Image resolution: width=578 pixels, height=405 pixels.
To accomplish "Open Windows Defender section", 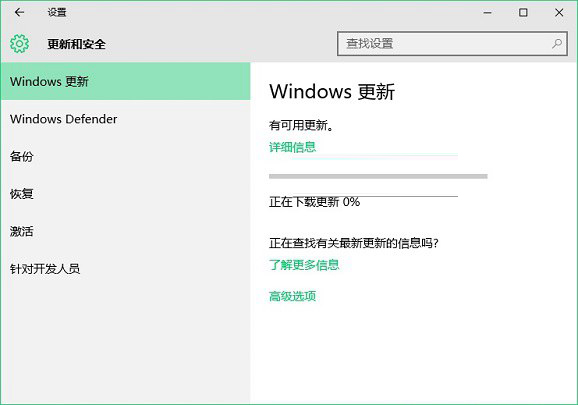I will [126, 119].
